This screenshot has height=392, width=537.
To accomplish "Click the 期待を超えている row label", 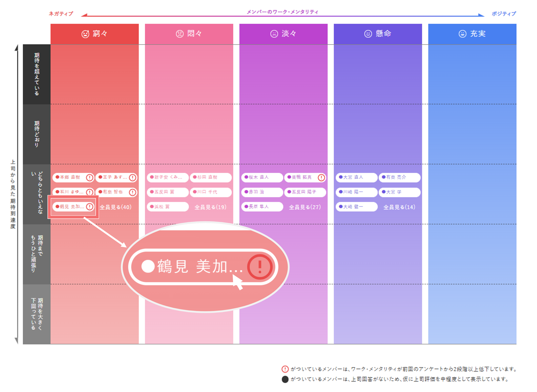I will pos(37,74).
